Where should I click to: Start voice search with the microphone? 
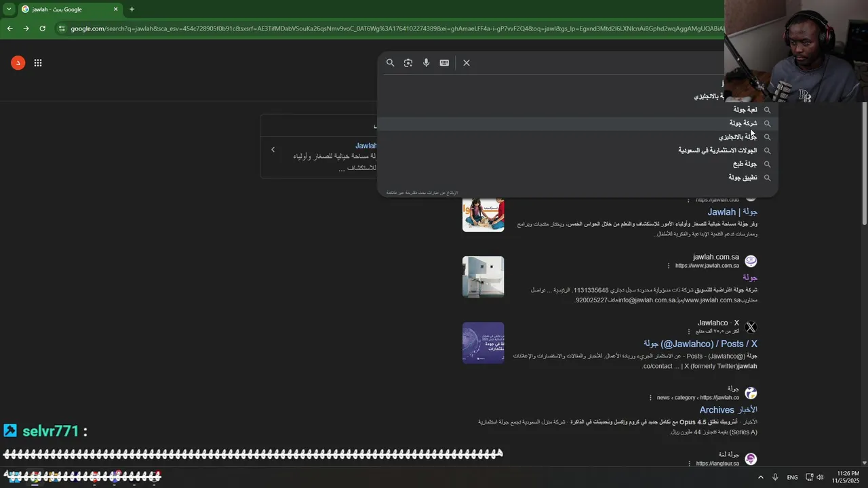coord(426,62)
